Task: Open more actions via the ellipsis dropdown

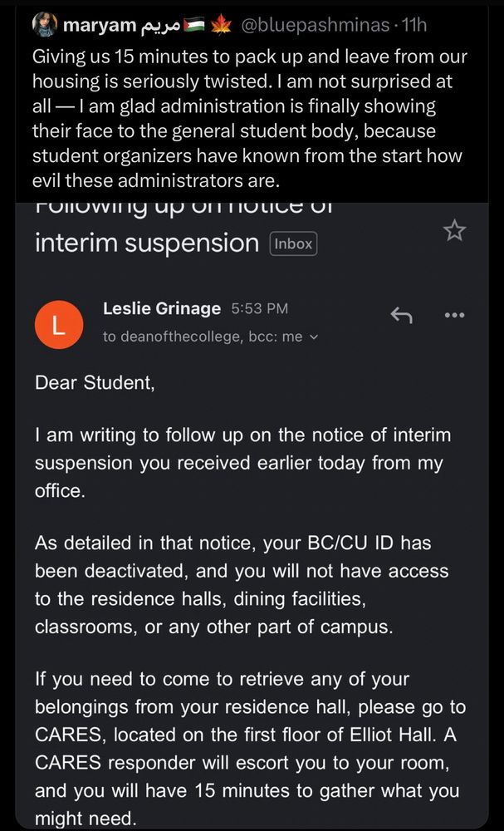Action: click(454, 315)
